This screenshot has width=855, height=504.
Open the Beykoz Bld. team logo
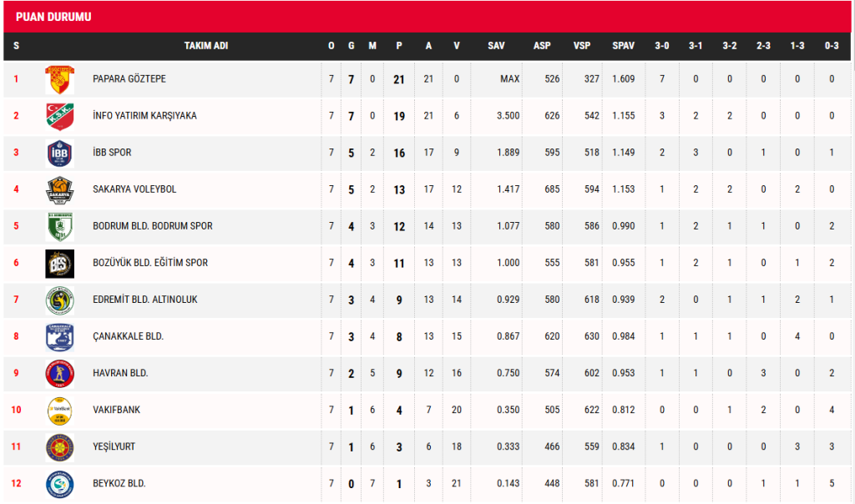59,484
